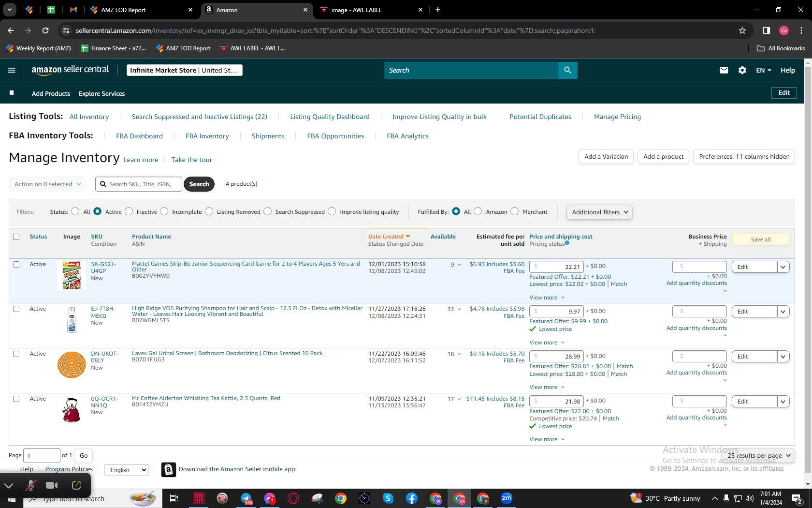This screenshot has width=812, height=508.
Task: Select the Lavex Urinal Screen row checkbox
Action: (x=16, y=354)
